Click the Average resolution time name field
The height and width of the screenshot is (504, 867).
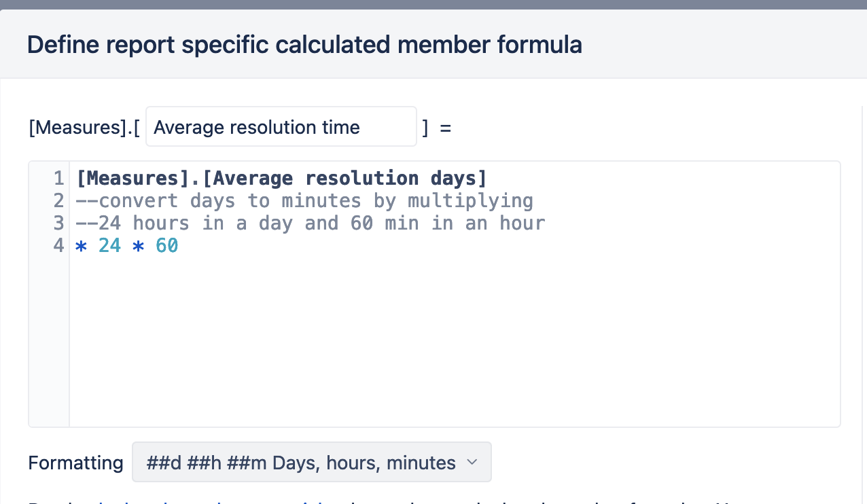[281, 127]
